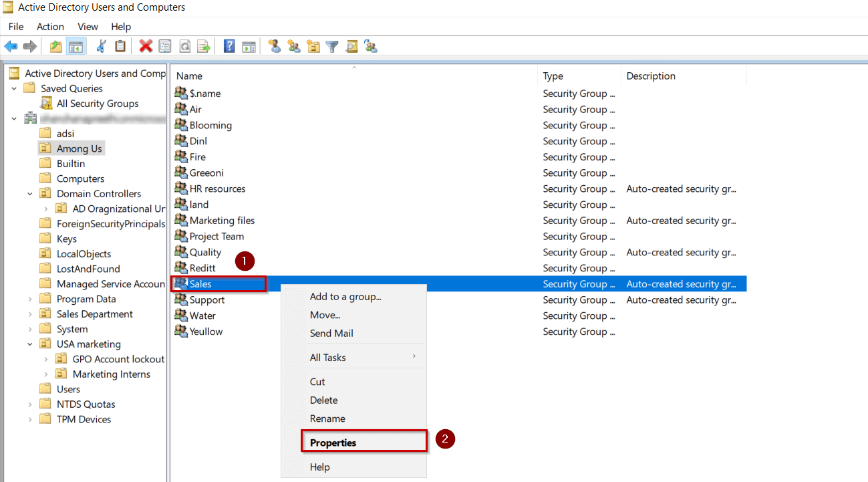Screen dimensions: 868x482
Task: Open the Help toolbar icon
Action: click(229, 46)
